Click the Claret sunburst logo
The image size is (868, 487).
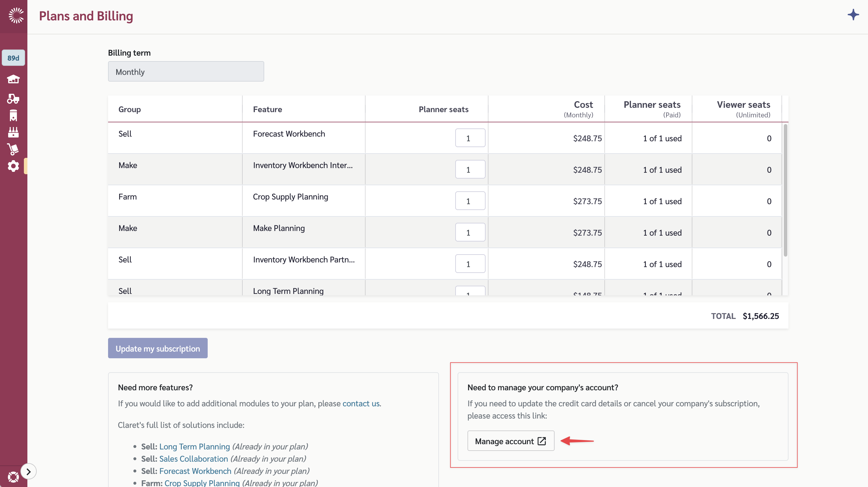coord(16,15)
